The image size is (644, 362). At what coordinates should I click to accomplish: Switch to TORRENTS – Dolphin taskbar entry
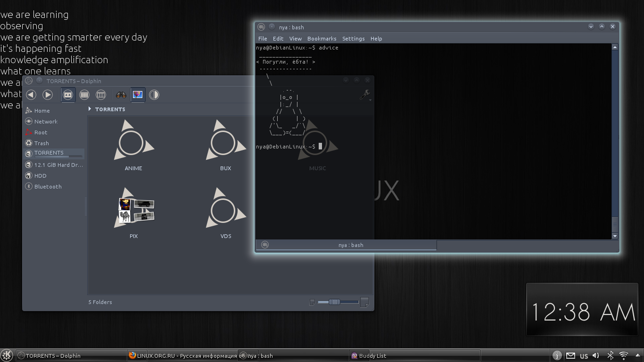[x=71, y=356]
